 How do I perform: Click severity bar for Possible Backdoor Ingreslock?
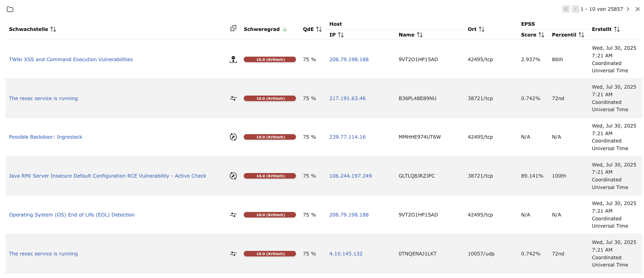(270, 137)
